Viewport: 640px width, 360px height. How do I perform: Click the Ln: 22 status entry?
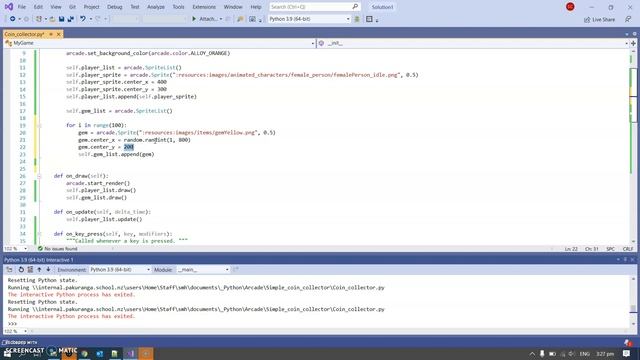pyautogui.click(x=571, y=249)
